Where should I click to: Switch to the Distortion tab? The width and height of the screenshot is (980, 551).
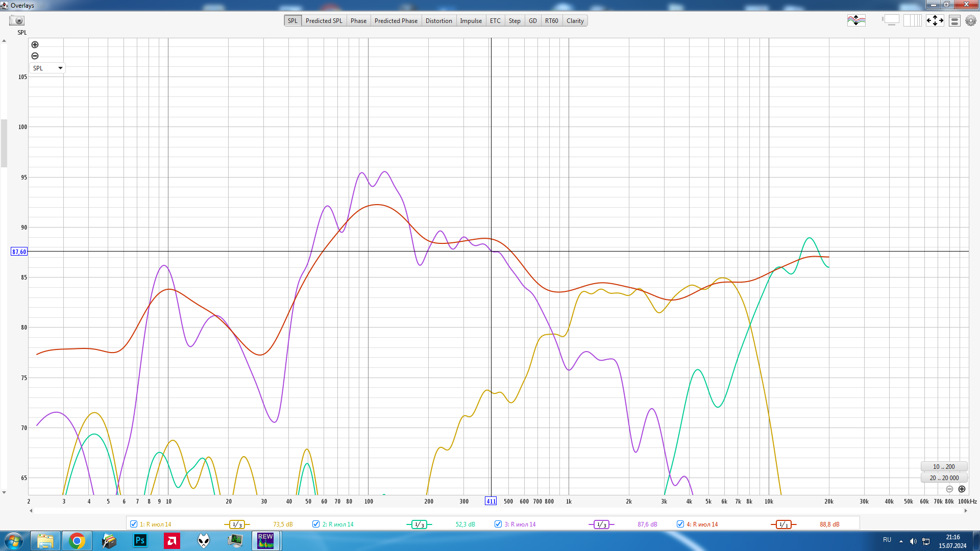coord(438,21)
